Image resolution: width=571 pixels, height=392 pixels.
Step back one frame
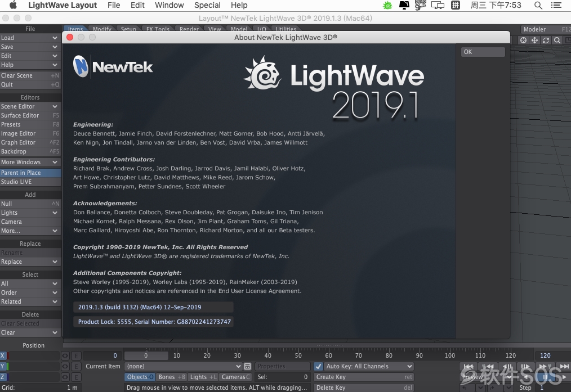click(507, 367)
